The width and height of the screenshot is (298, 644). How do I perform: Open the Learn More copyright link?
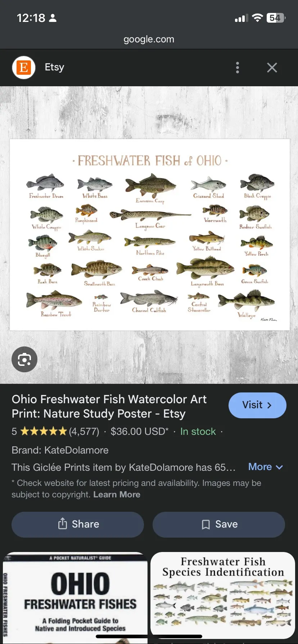point(117,494)
